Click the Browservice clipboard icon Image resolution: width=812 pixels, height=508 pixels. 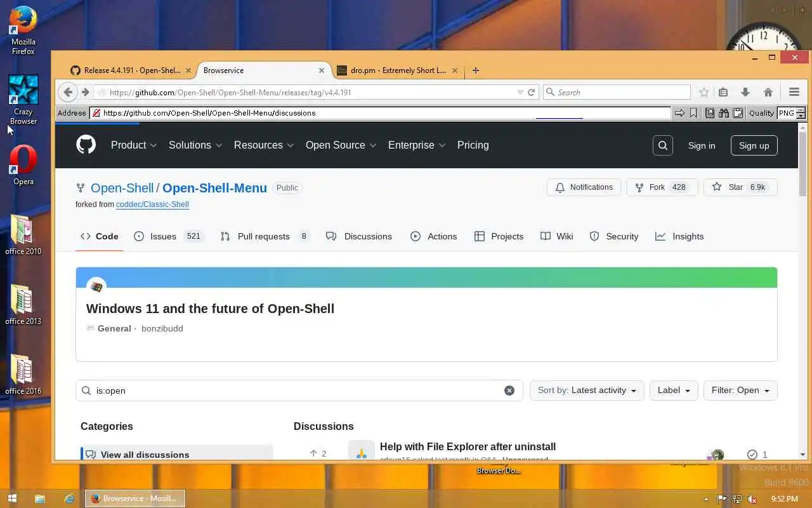[x=738, y=113]
